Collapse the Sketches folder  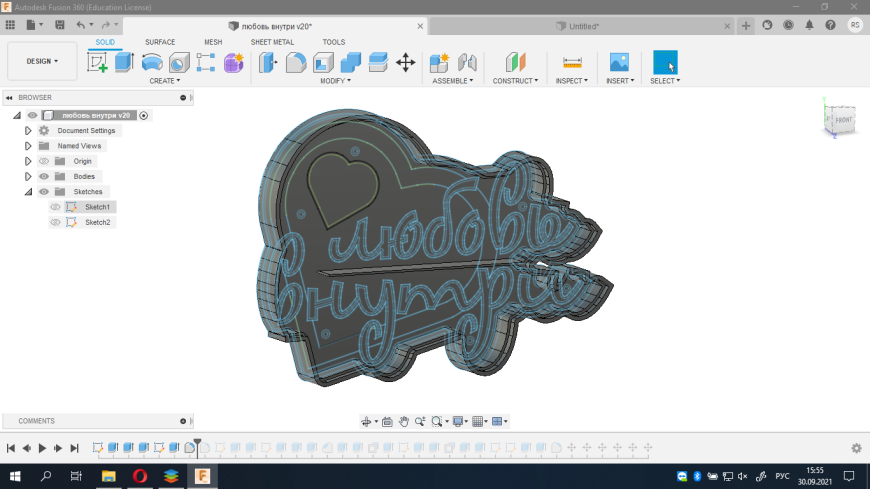[29, 192]
